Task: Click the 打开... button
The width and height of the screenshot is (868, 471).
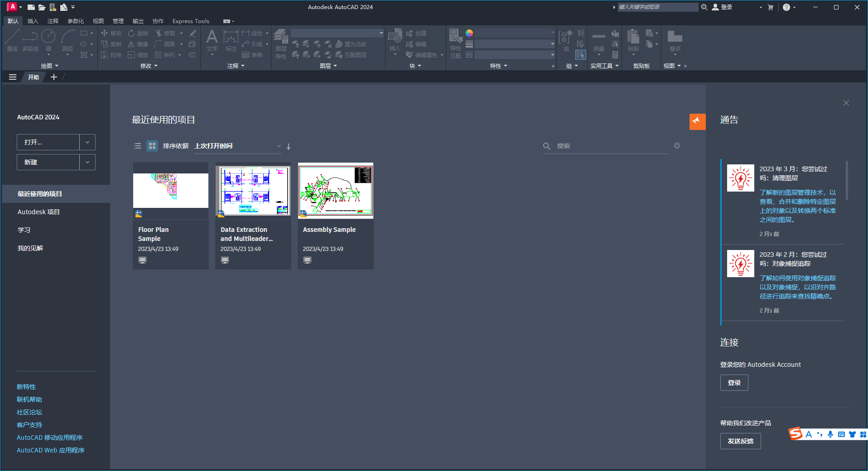Action: pos(48,142)
